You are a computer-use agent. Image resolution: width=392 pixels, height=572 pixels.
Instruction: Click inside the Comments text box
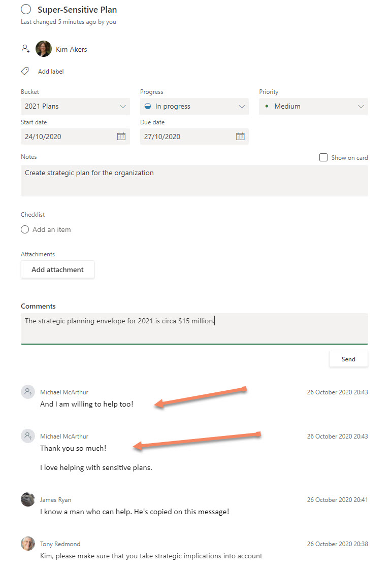click(x=194, y=328)
